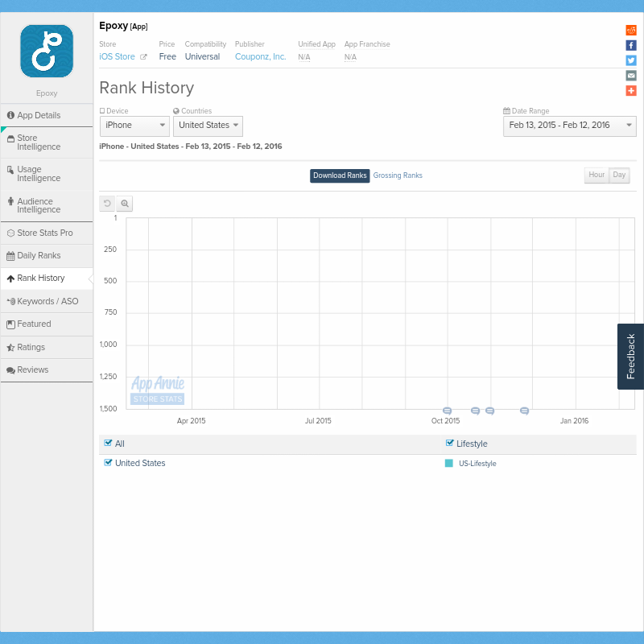Click the US-Lifestyle teal color swatch
Image resolution: width=644 pixels, height=644 pixels.
(x=449, y=464)
